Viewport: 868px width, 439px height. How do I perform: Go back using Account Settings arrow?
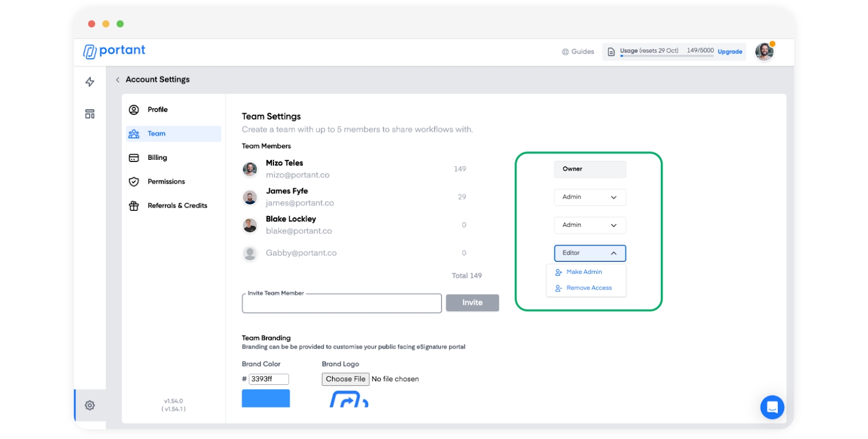click(118, 80)
